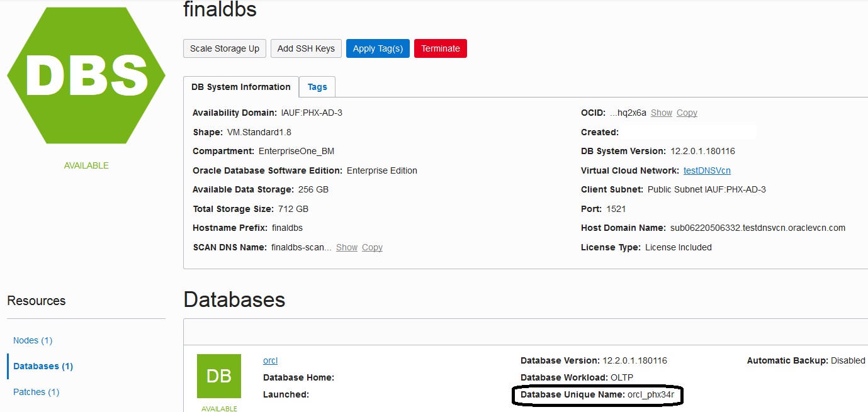This screenshot has width=868, height=412.
Task: Show the full OCID value
Action: point(661,113)
